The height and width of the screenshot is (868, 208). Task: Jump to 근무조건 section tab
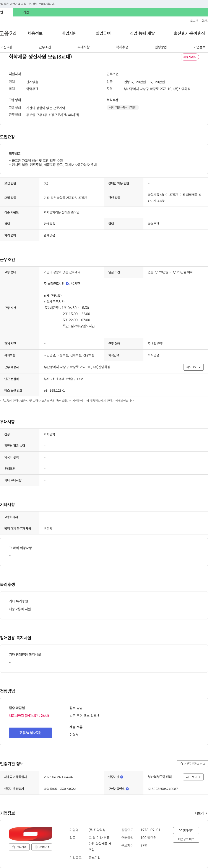click(45, 47)
